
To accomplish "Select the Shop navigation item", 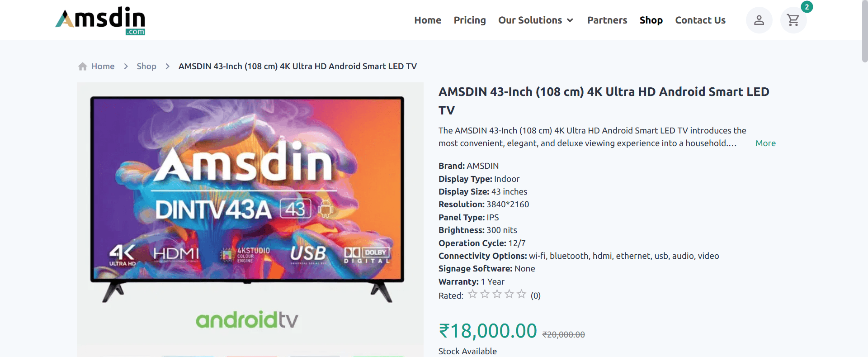I will coord(651,20).
